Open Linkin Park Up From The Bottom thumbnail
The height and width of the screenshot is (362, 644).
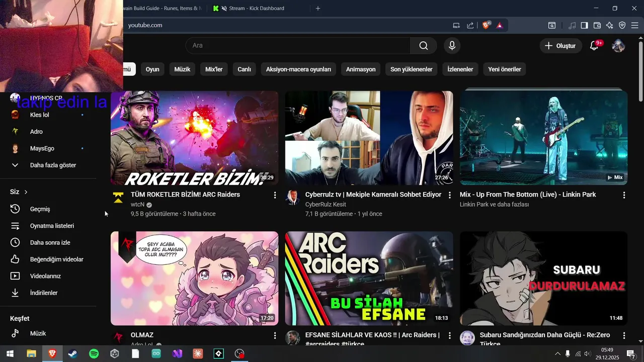(x=543, y=138)
